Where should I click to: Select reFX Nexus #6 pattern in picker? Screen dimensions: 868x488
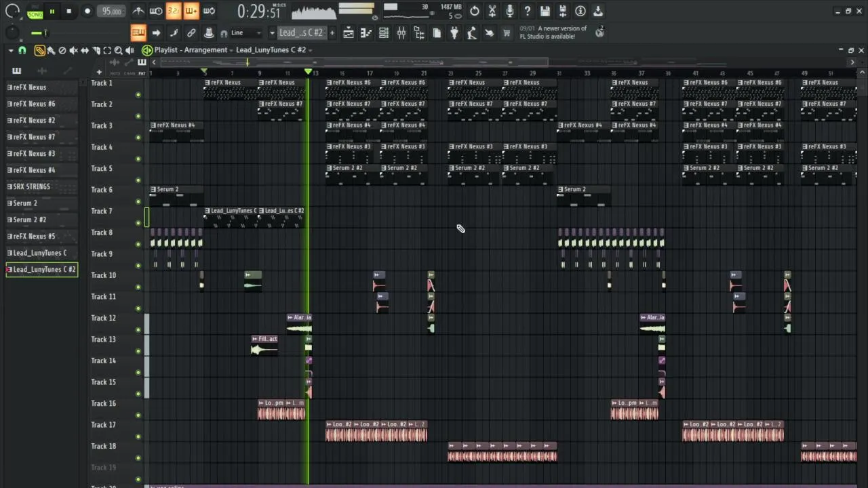click(x=41, y=104)
